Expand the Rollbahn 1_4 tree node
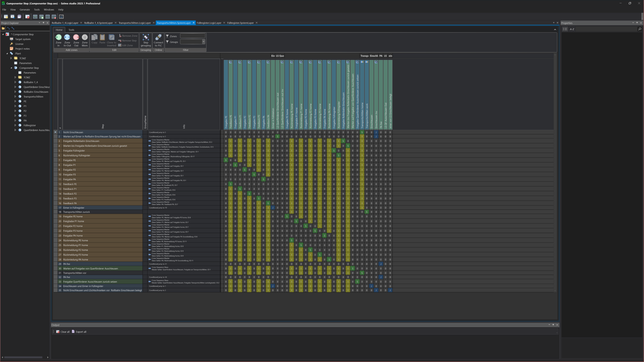 [15, 82]
